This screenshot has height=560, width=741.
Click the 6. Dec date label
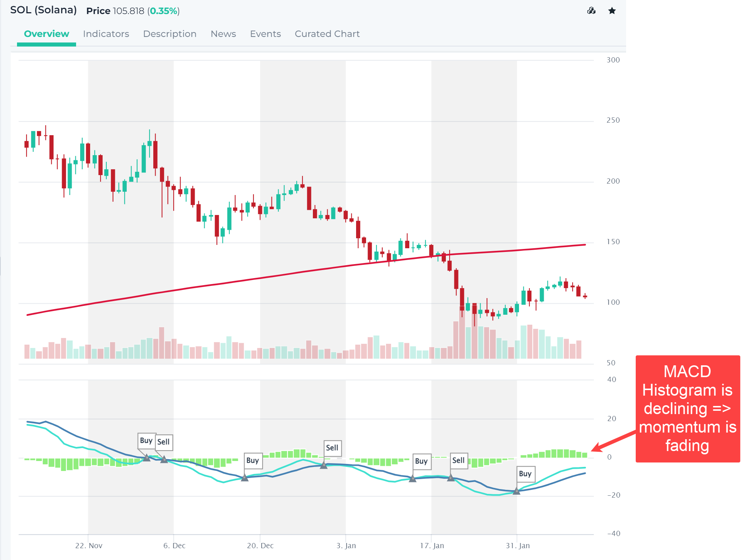pyautogui.click(x=174, y=546)
